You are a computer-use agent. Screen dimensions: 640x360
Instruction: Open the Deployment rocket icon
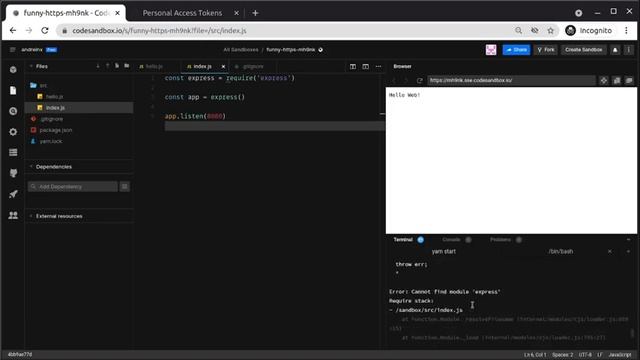13,194
